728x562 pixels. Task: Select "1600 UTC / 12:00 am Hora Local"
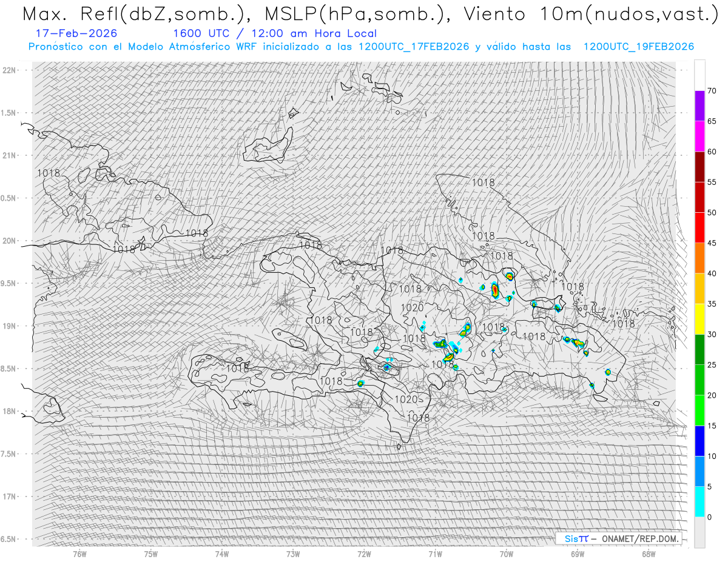275,33
